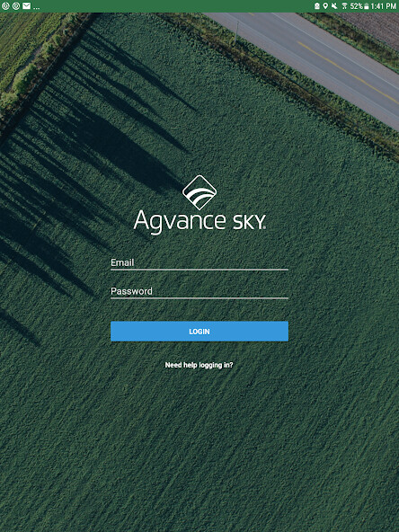Tap the muted sound status icon
399x532 pixels.
[334, 5]
